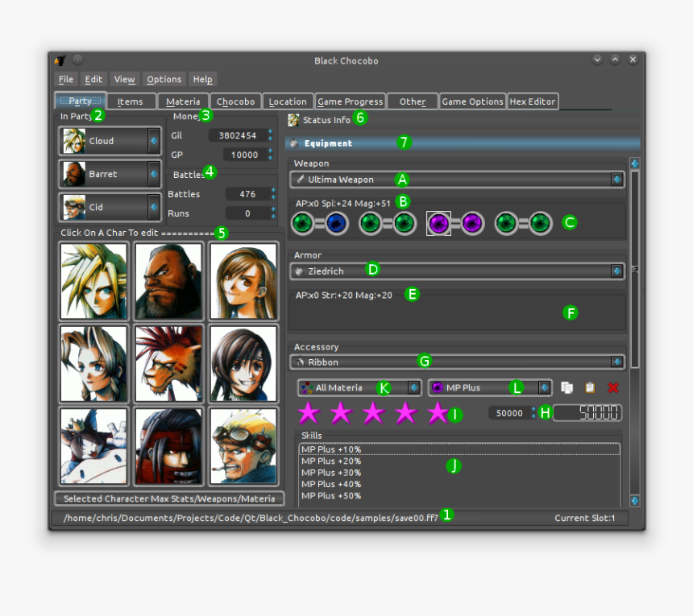This screenshot has width=693, height=616.
Task: Open the File menu
Action: pyautogui.click(x=66, y=80)
